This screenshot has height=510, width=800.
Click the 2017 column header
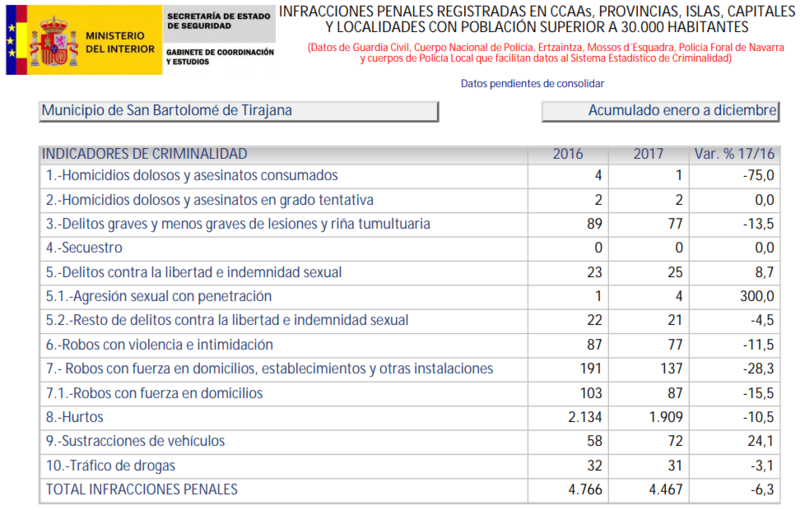(x=649, y=154)
